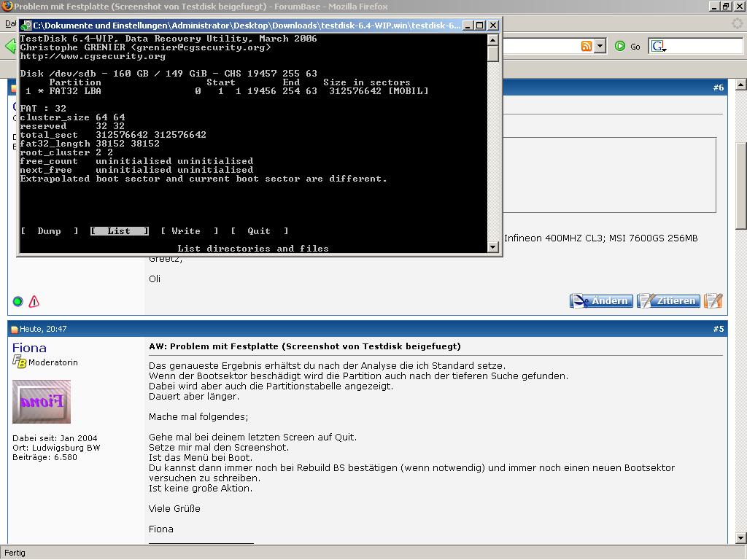Minimize the TestDisk console window

click(x=468, y=26)
